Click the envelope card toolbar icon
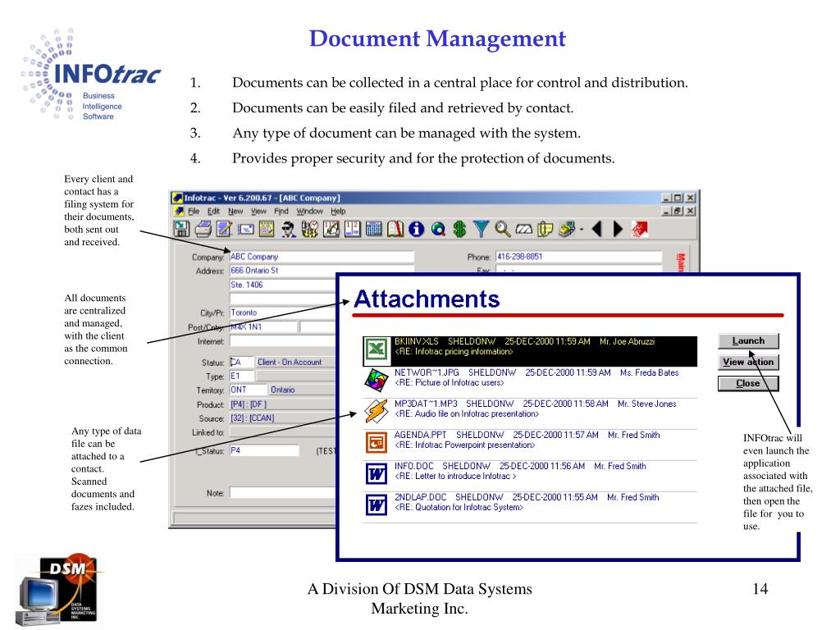Viewport: 840px width, 630px height. pos(246,230)
